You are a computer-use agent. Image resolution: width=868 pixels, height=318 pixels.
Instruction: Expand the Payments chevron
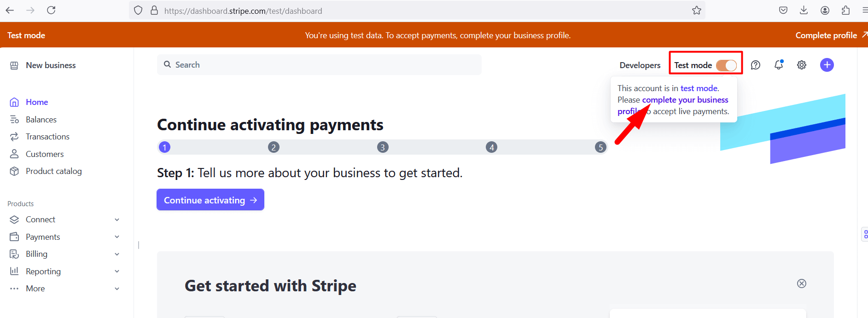tap(117, 237)
